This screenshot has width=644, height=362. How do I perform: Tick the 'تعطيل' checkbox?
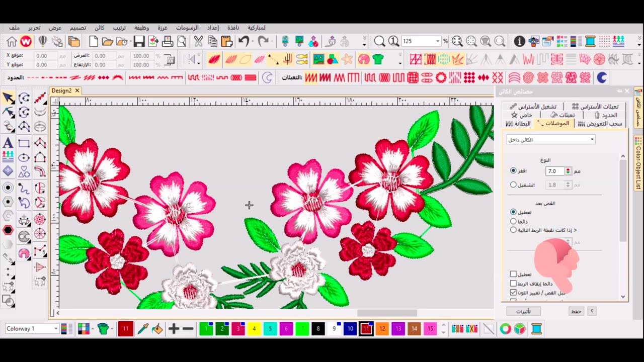click(513, 274)
